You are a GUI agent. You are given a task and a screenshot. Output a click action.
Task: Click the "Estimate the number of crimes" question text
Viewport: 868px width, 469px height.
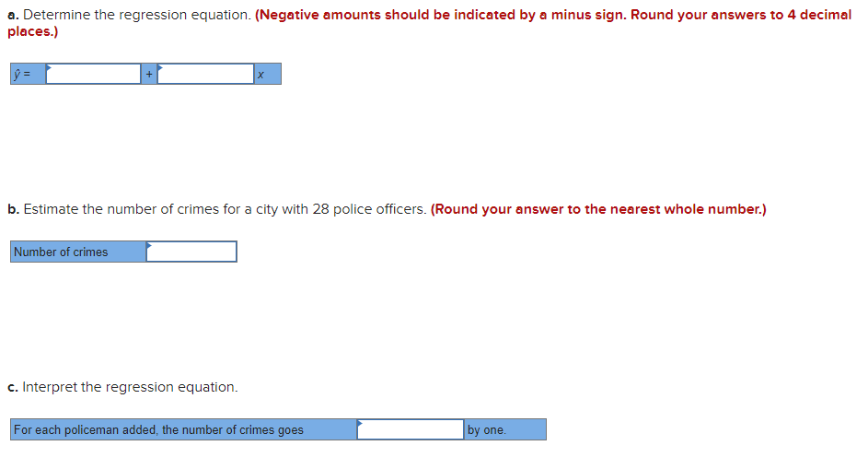point(225,209)
